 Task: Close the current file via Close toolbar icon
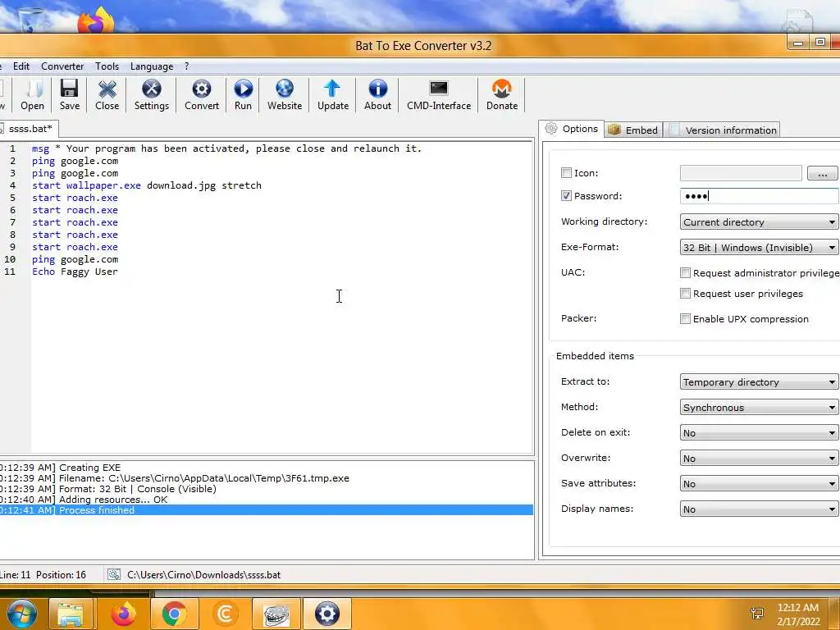pyautogui.click(x=107, y=95)
